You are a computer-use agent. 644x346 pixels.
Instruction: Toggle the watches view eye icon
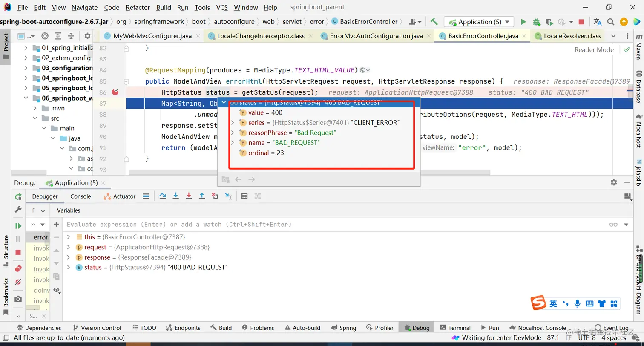point(56,289)
